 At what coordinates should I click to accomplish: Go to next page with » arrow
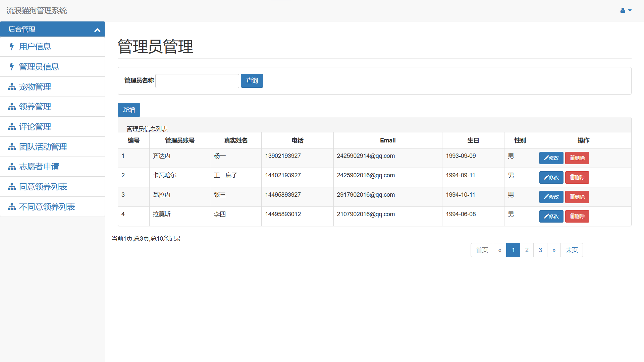[x=554, y=250]
